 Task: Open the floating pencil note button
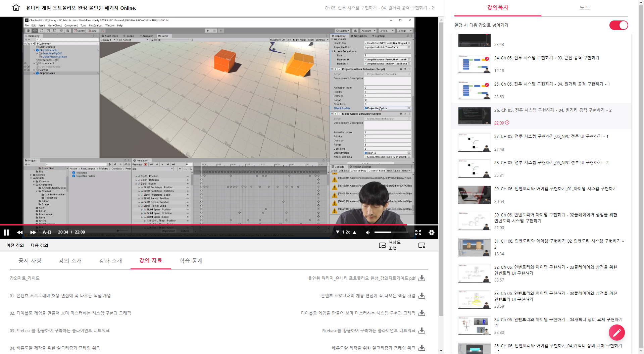click(x=617, y=333)
